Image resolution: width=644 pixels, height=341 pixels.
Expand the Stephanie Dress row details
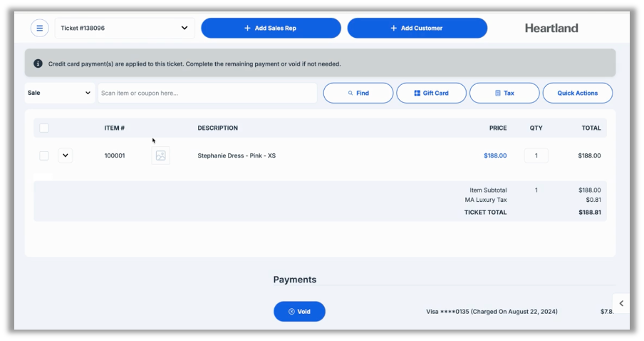(66, 156)
